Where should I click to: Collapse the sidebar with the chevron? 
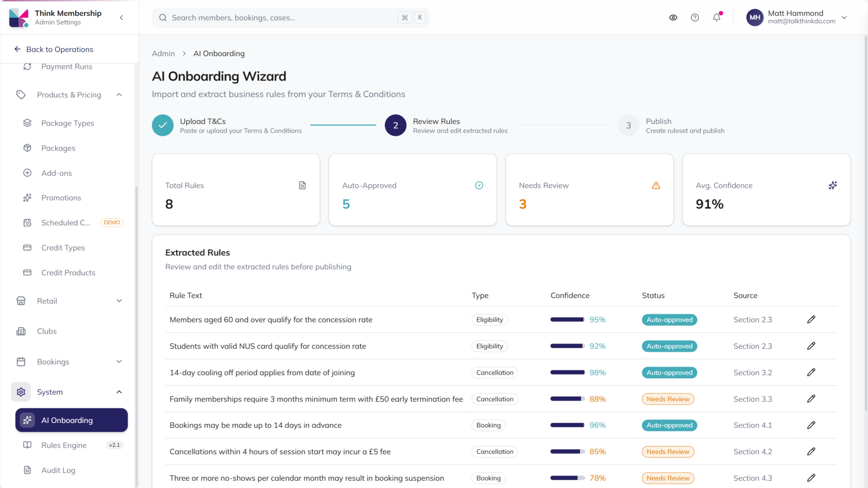click(x=122, y=18)
